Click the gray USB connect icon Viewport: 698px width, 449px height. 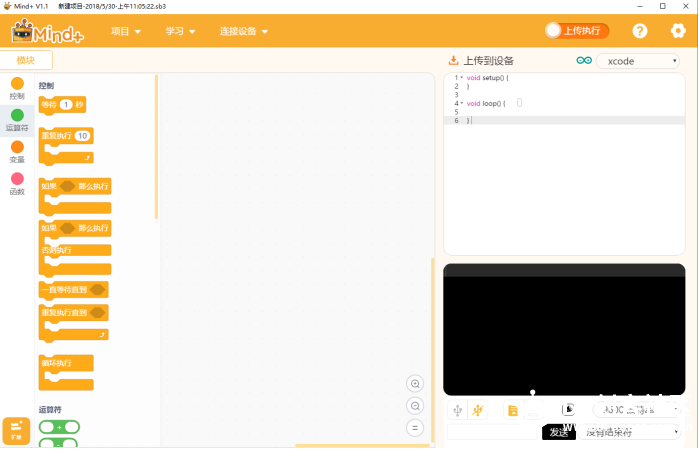click(x=457, y=410)
